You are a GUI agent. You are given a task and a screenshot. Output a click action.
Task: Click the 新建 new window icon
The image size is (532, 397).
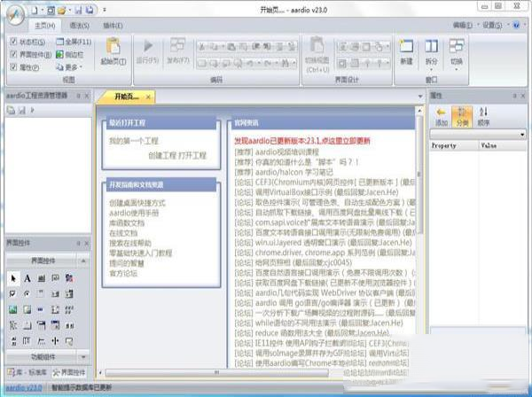tap(406, 46)
